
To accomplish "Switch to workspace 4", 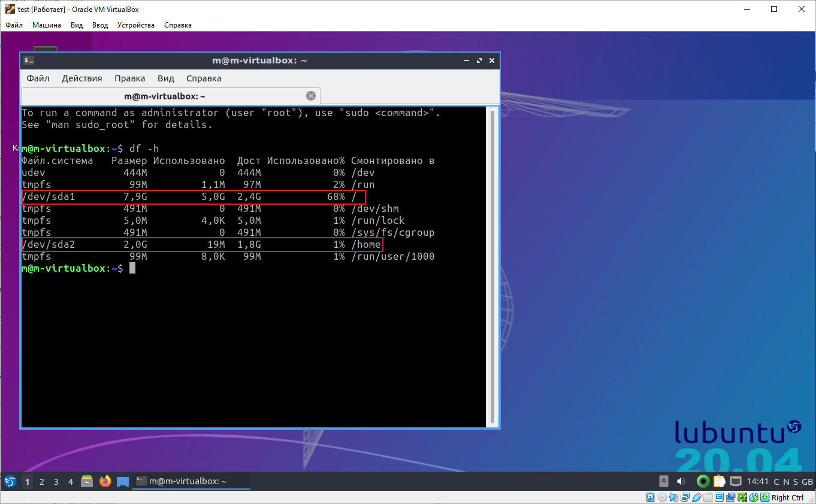I will pos(71,481).
